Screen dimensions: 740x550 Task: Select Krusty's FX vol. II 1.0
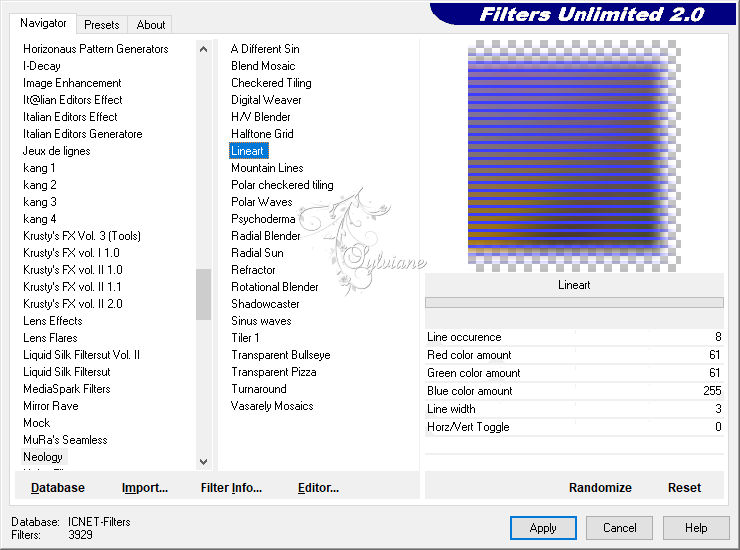coord(73,270)
